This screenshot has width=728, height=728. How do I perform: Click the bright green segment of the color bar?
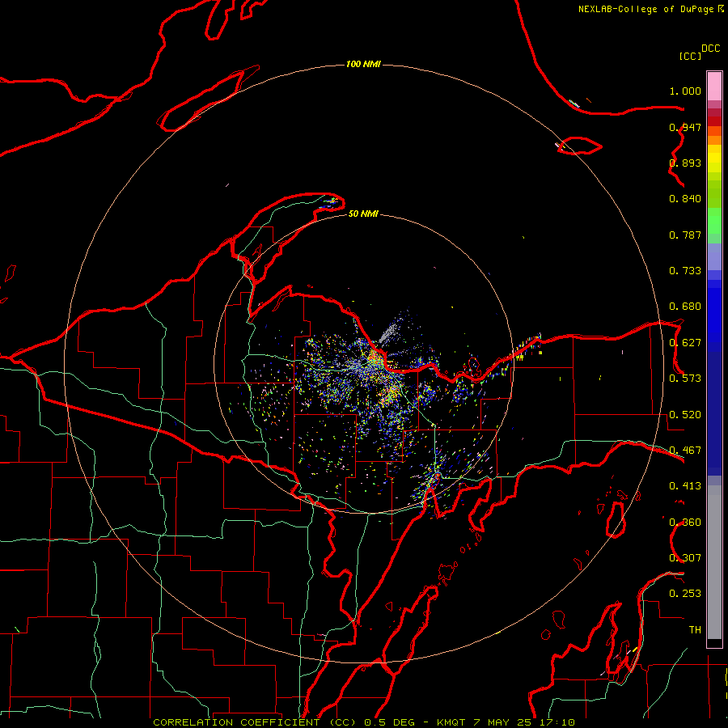click(714, 221)
